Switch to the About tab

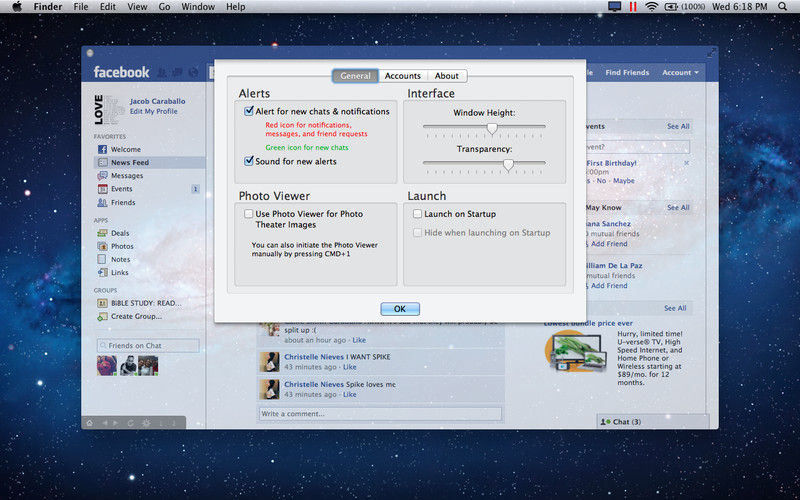(446, 76)
